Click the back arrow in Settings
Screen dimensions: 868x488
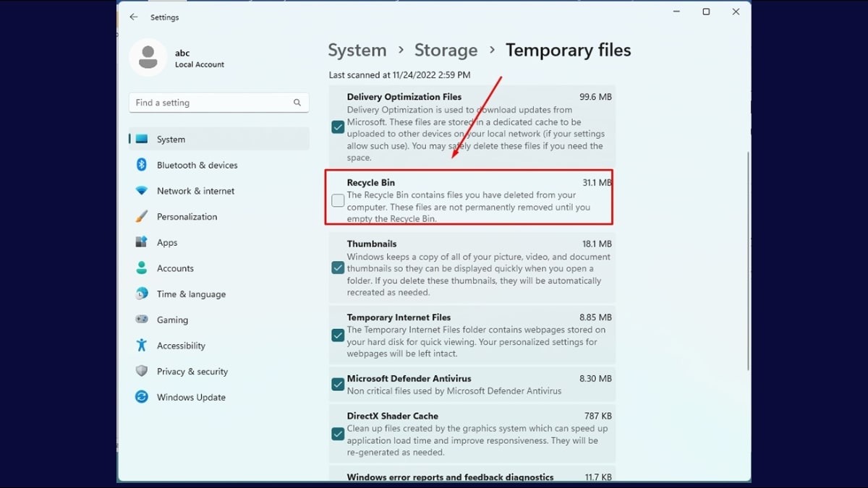(x=133, y=17)
